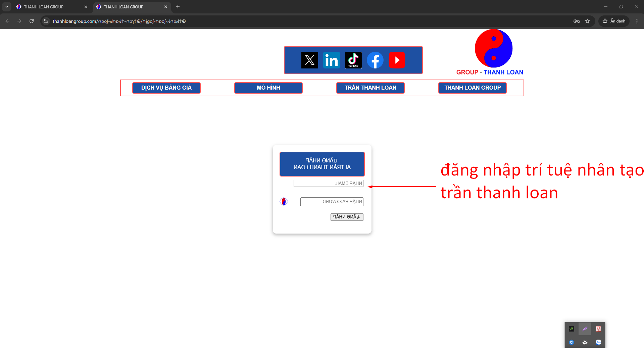Click the mirrored ĐĂNG NHẬP submit button
Image resolution: width=644 pixels, height=348 pixels.
click(347, 217)
